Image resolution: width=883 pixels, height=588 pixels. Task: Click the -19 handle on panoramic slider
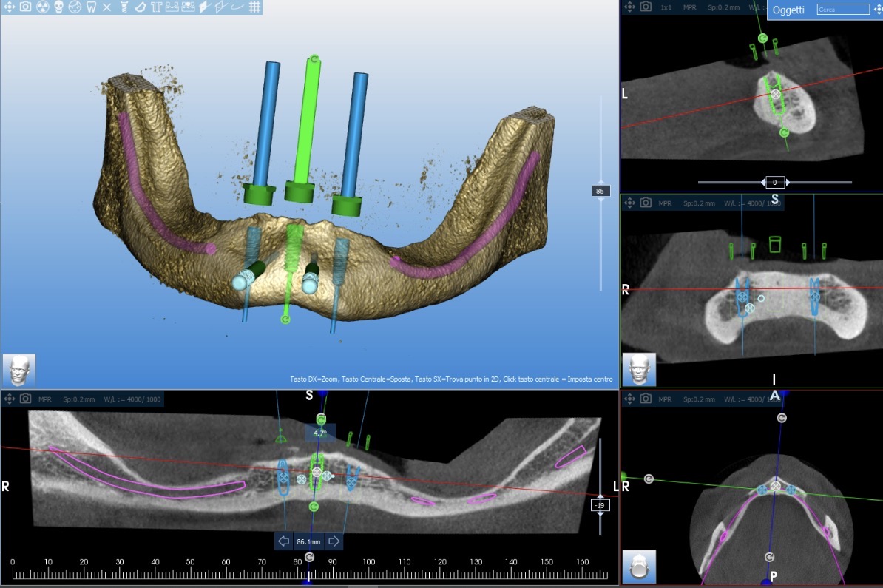click(600, 505)
